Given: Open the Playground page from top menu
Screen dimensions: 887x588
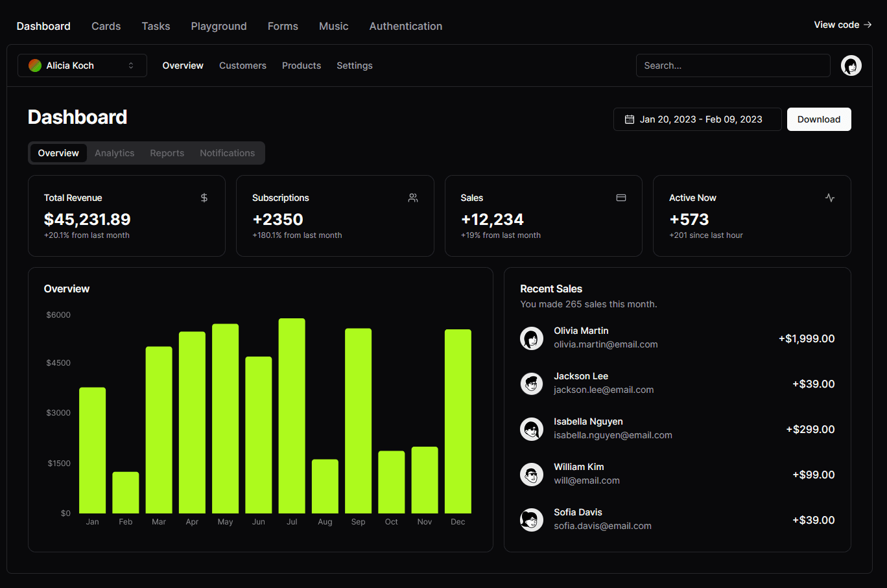Looking at the screenshot, I should [219, 26].
